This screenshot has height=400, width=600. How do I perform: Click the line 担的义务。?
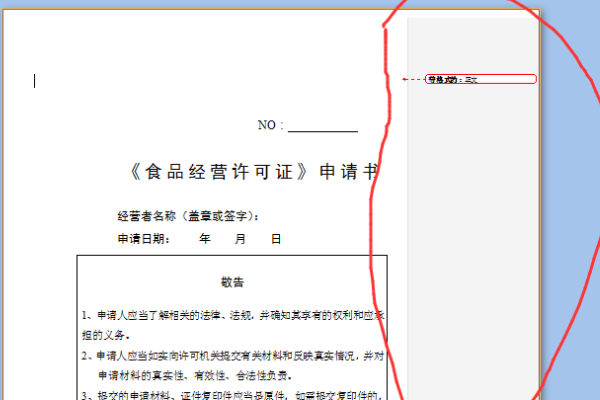click(x=106, y=335)
